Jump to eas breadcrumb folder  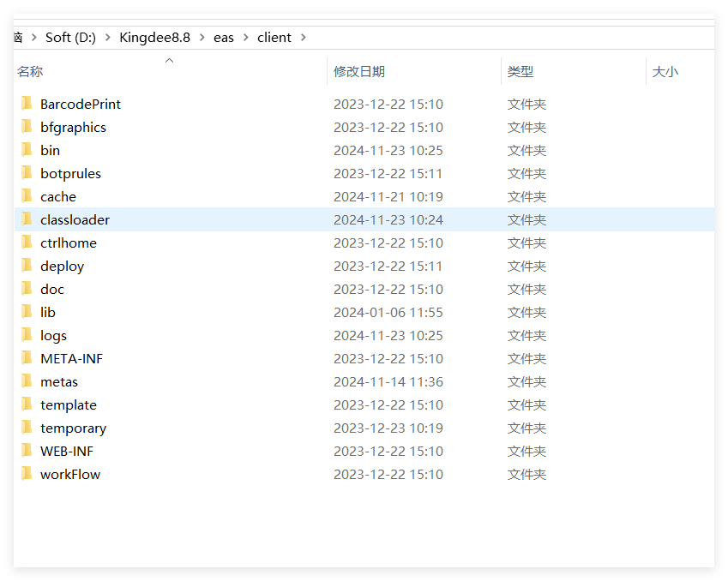click(x=223, y=38)
